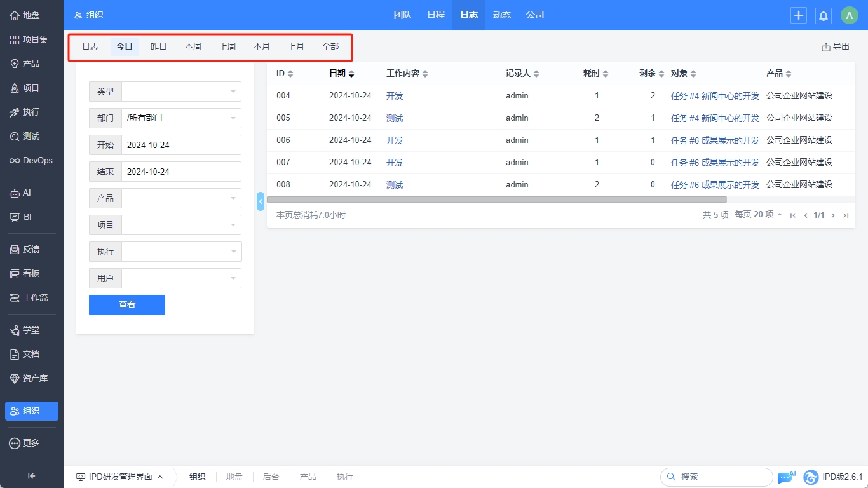The height and width of the screenshot is (488, 868).
Task: Collapse the filter panel with side handle
Action: (x=261, y=201)
